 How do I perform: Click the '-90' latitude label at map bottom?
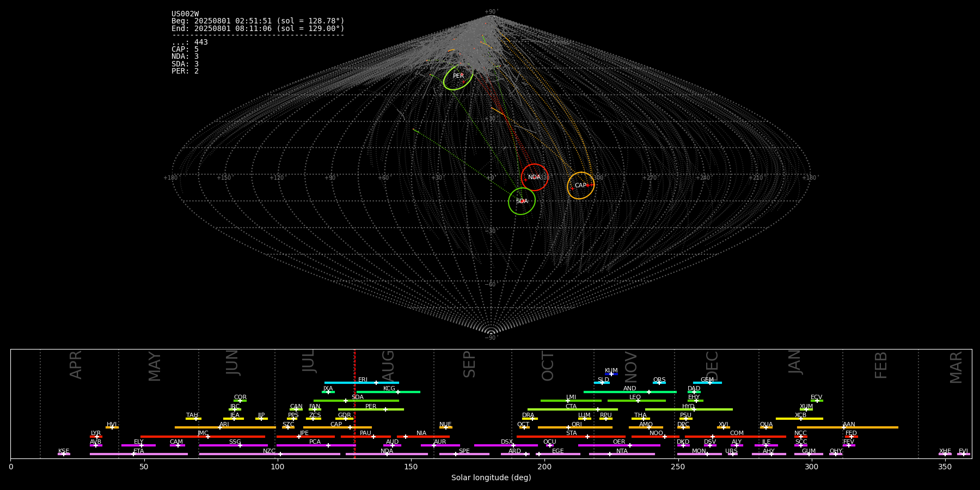pyautogui.click(x=491, y=338)
